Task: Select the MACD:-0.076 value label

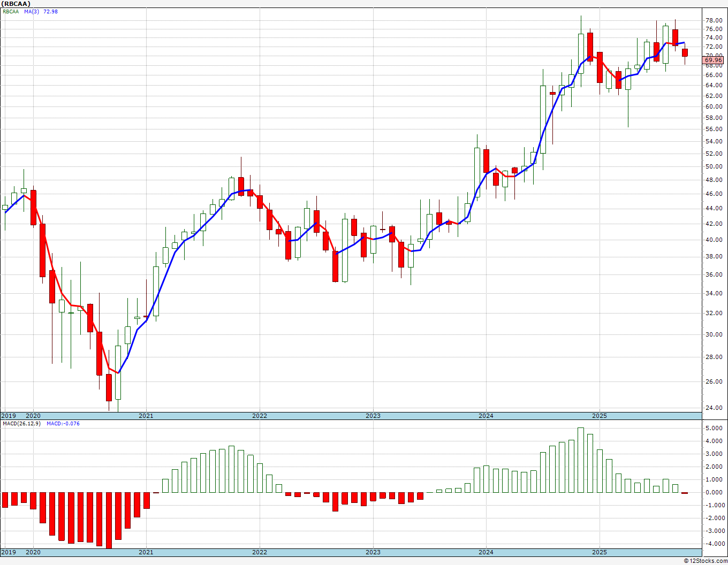Action: pos(63,424)
